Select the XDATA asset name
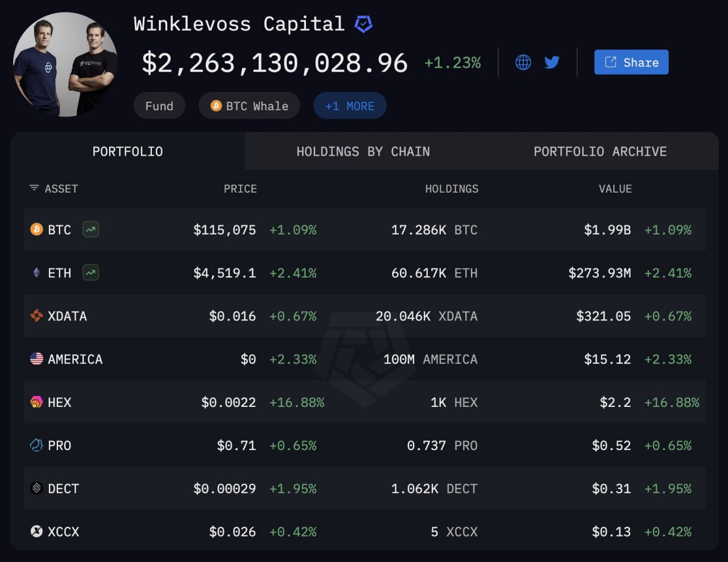The image size is (728, 562). (x=67, y=316)
